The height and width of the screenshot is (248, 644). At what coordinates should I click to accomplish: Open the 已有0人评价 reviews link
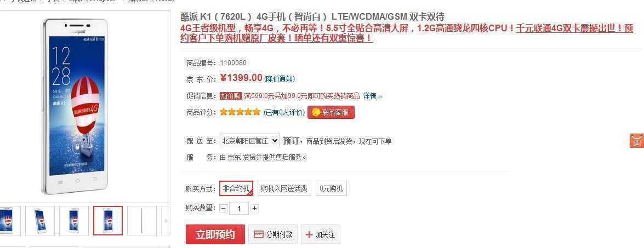click(284, 112)
